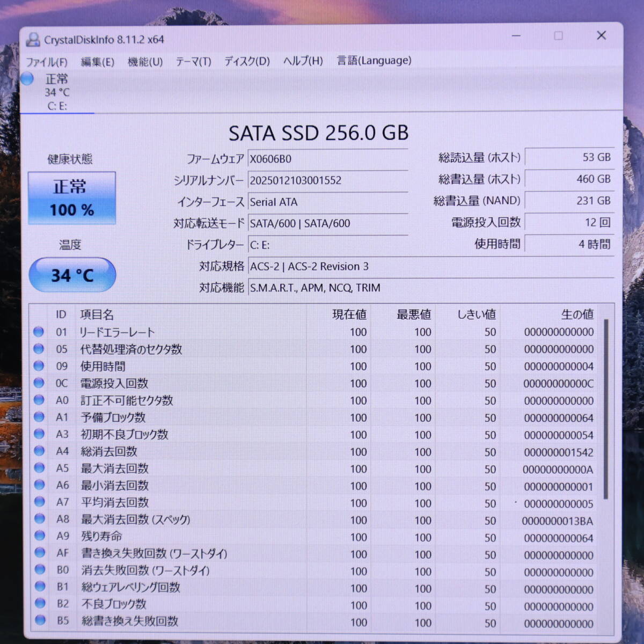Click the status orb for 書き換え失敗回数 (ワーストダイ) row
This screenshot has height=644, width=644.
click(x=40, y=552)
